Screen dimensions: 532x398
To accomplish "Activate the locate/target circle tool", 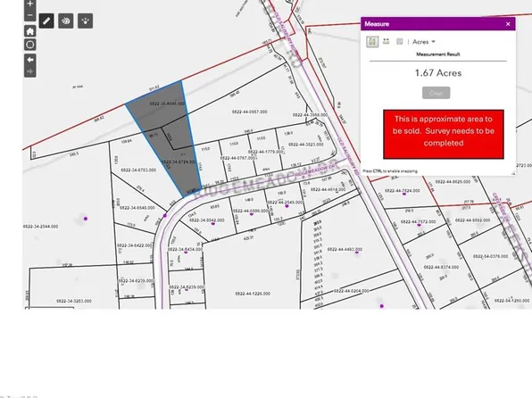I will coord(29,45).
